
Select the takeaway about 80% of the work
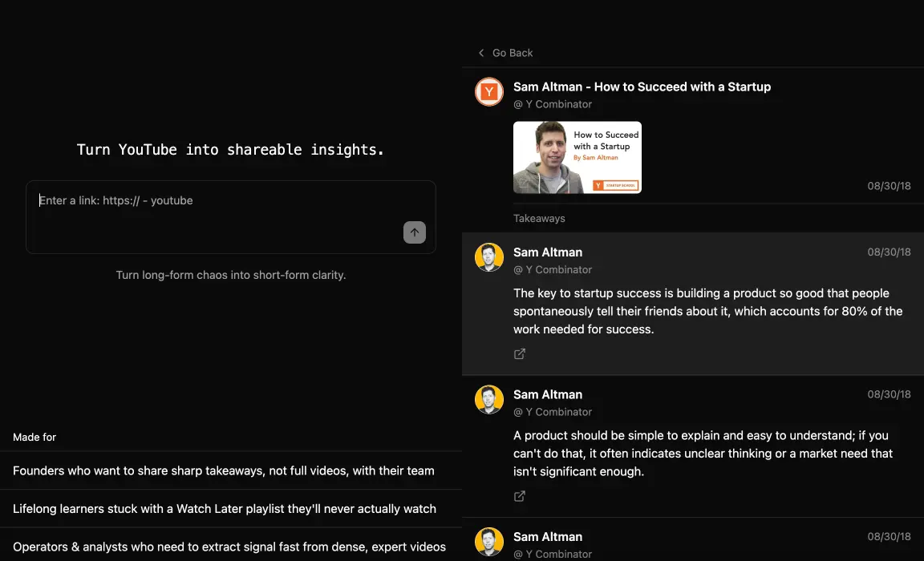coord(693,304)
